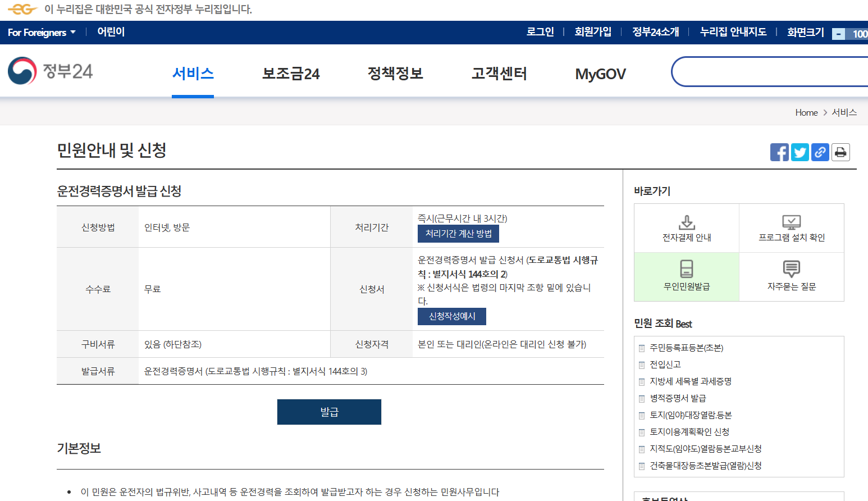Click 처리기간 계산 방법 button
Screen dimensions: 868x501
(458, 234)
